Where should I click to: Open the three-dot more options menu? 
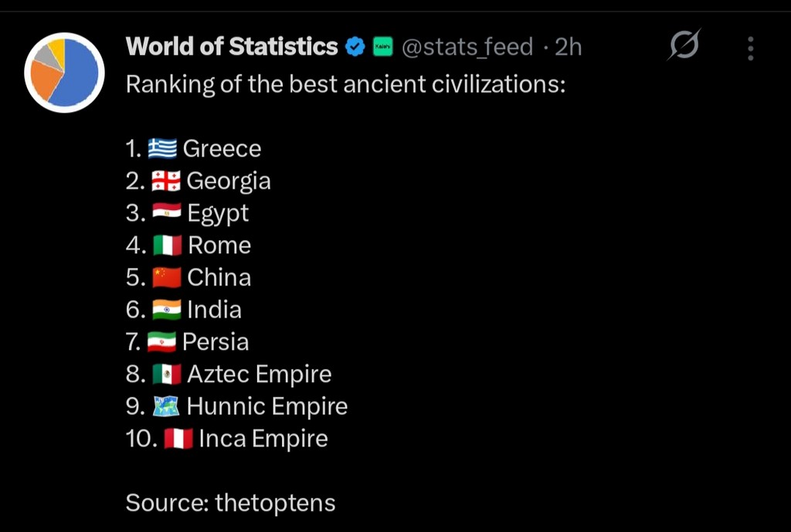[750, 49]
